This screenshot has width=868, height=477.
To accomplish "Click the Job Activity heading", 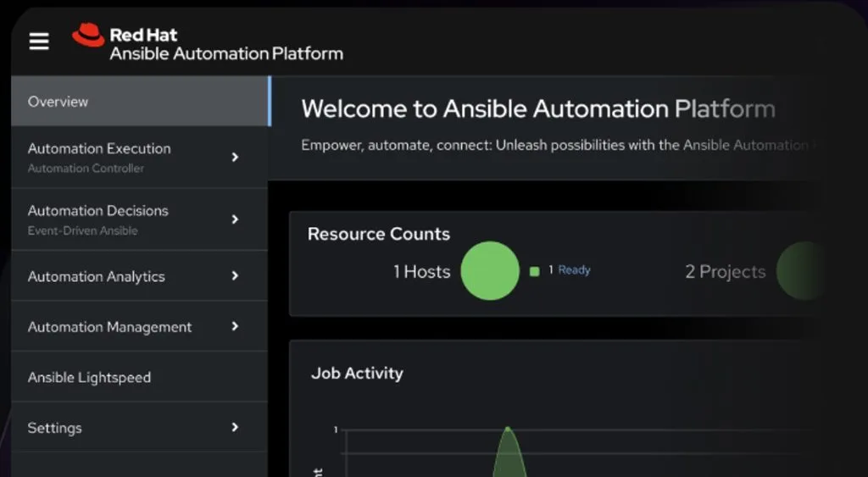I will 357,374.
